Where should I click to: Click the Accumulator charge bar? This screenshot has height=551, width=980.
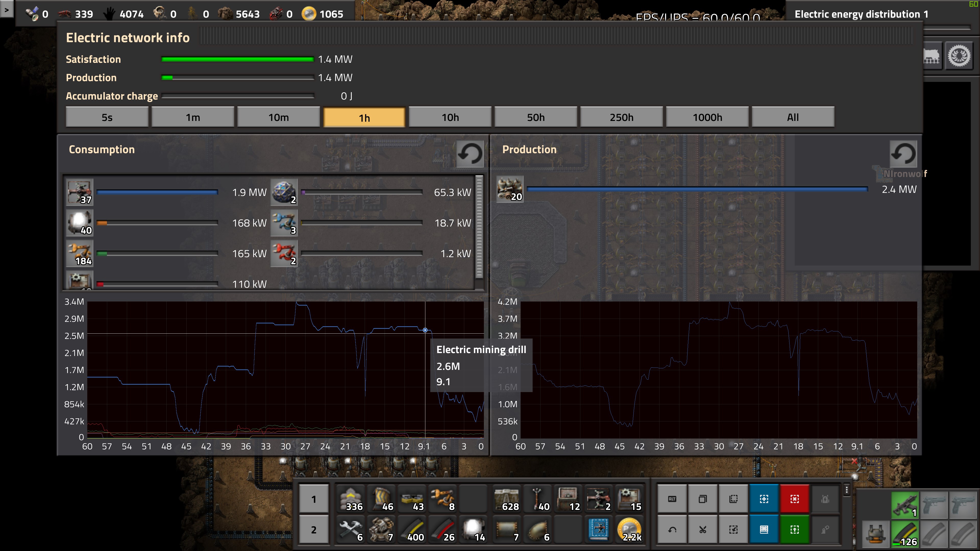click(x=238, y=96)
